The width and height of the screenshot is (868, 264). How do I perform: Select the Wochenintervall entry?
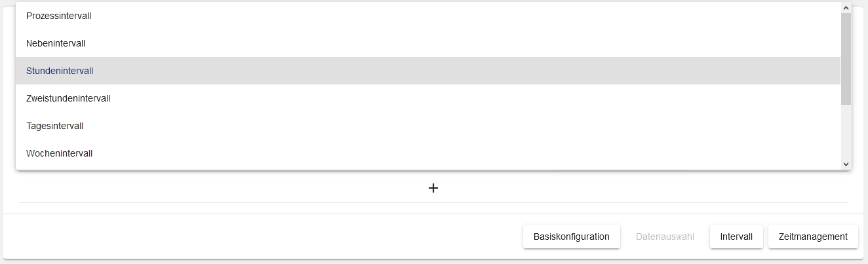coord(59,153)
